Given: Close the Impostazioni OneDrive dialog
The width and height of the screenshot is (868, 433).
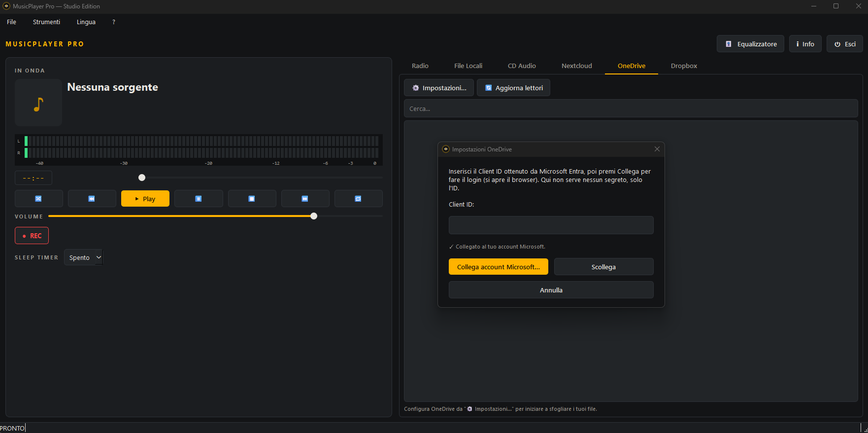Looking at the screenshot, I should click(x=657, y=149).
